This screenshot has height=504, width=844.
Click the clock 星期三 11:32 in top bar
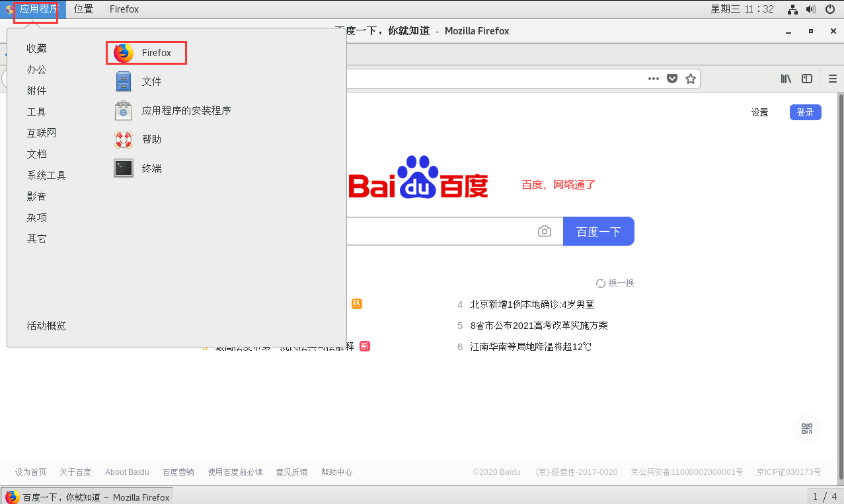click(742, 9)
